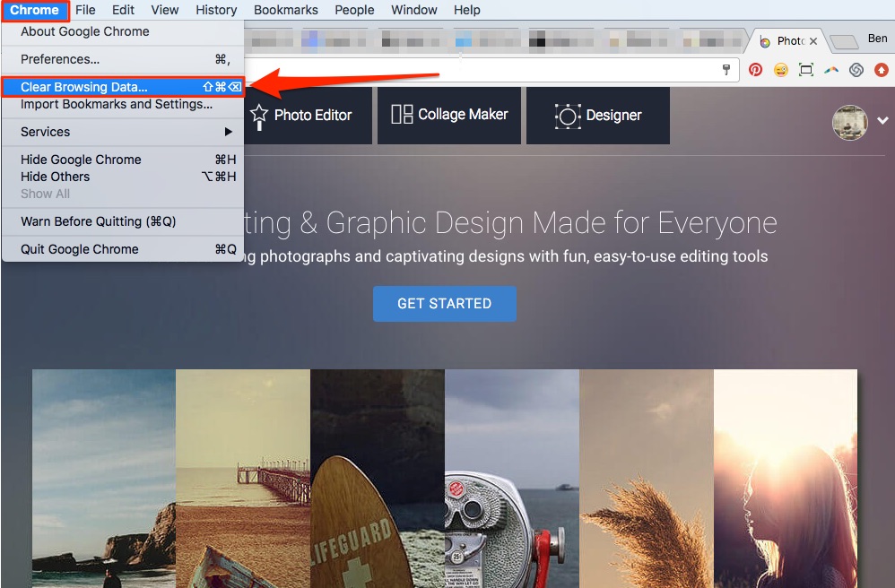
Task: Close the Photo tab
Action: [813, 41]
